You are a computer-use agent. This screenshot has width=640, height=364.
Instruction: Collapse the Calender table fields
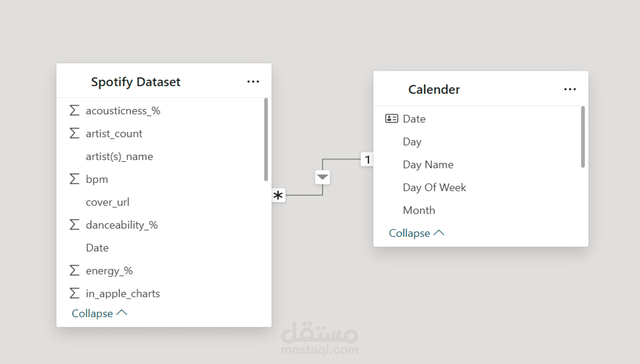416,233
